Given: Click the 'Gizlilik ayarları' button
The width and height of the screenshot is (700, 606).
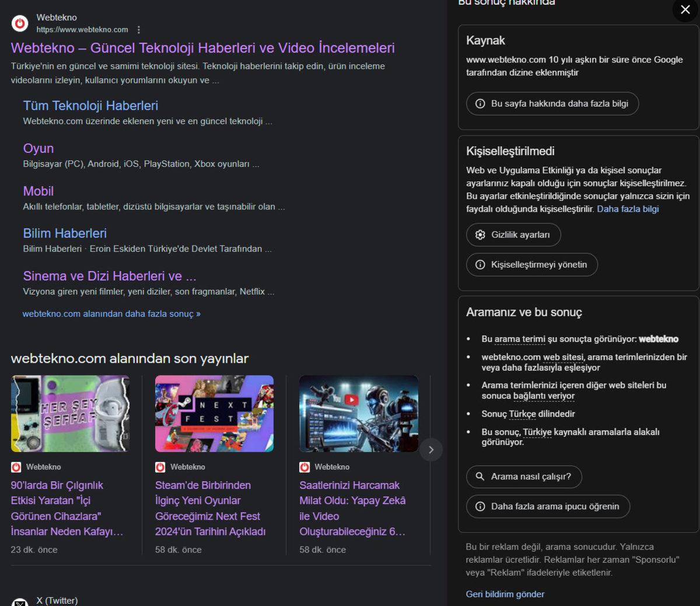Looking at the screenshot, I should pos(513,234).
